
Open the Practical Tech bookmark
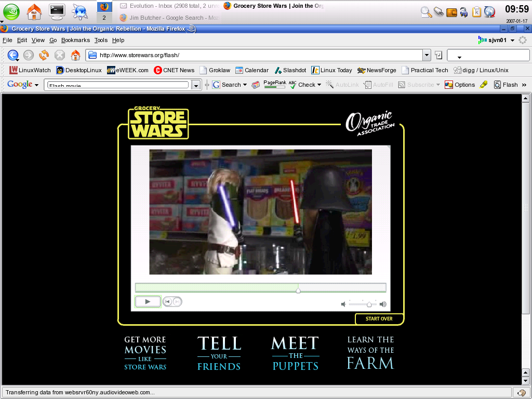point(425,70)
